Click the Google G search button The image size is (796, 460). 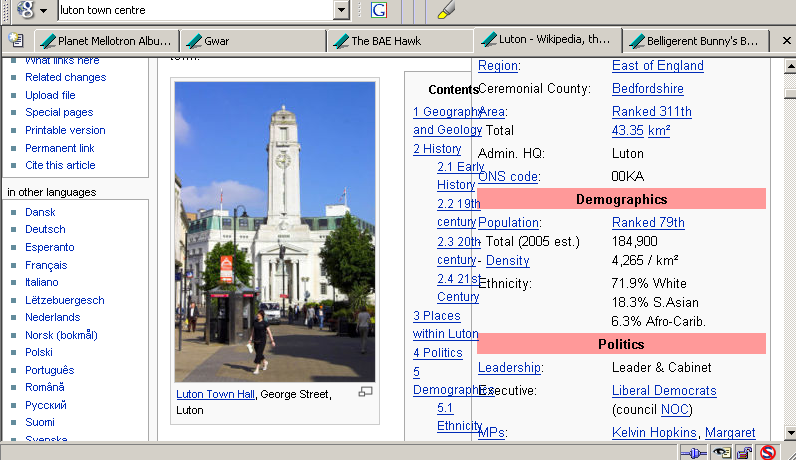pyautogui.click(x=379, y=10)
